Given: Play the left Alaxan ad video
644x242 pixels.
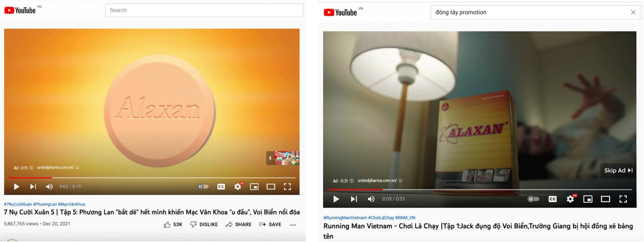Looking at the screenshot, I should 17,187.
